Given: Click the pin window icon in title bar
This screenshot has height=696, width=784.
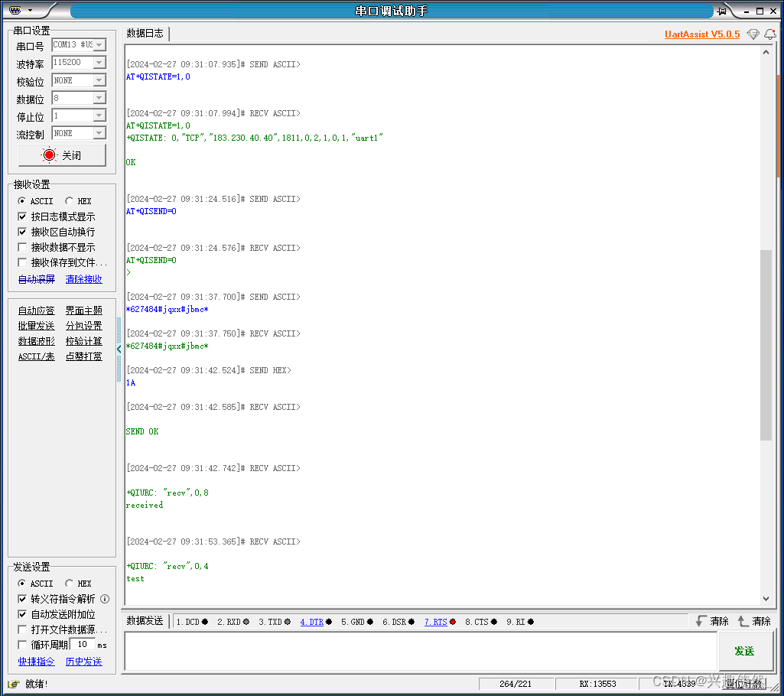Looking at the screenshot, I should point(721,11).
